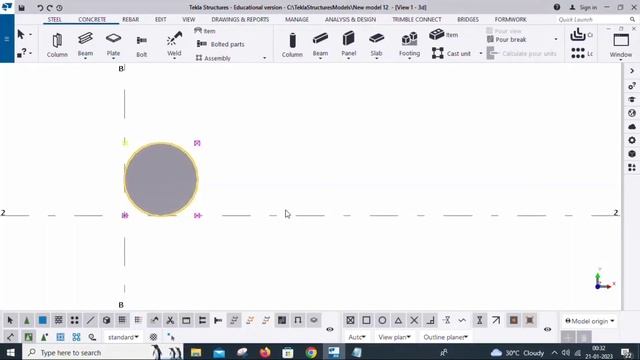Click the Save disk icon
Viewport: 640px width, 360px height.
[22, 8]
